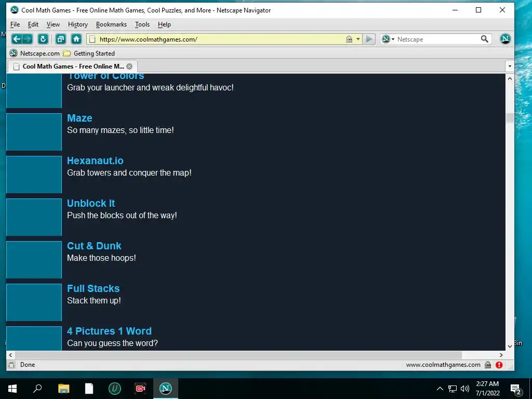Screen dimensions: 532x399
Task: Open the Maze game link
Action: pos(79,118)
